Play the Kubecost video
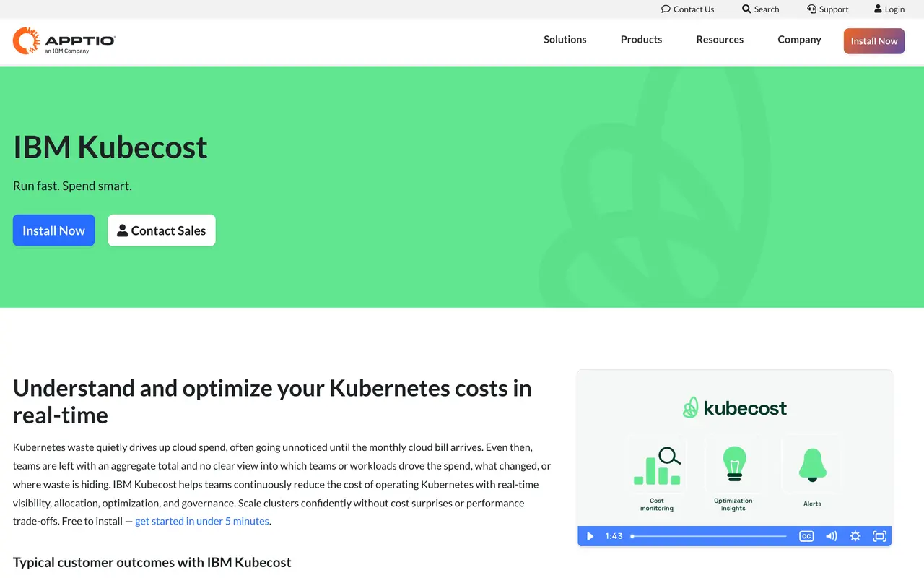The height and width of the screenshot is (578, 924). 590,536
